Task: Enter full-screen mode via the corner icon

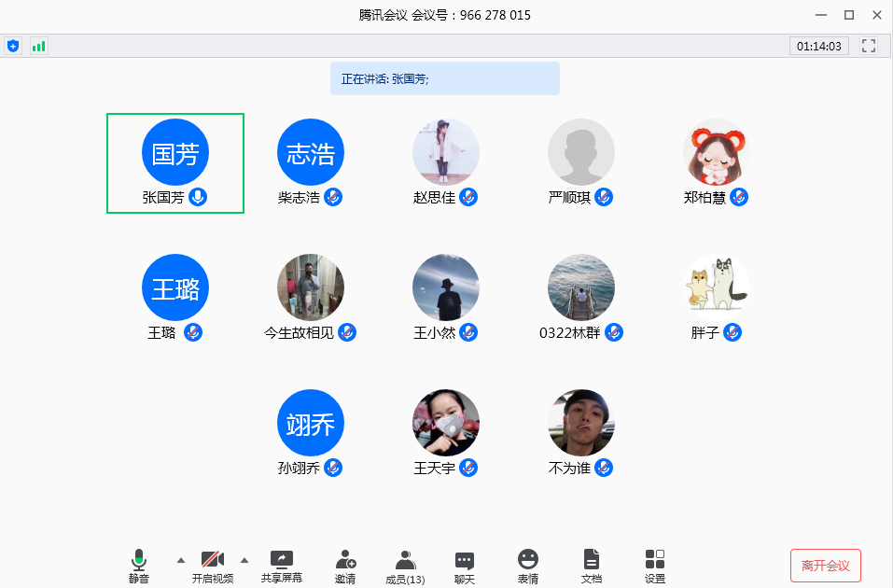Action: [869, 46]
